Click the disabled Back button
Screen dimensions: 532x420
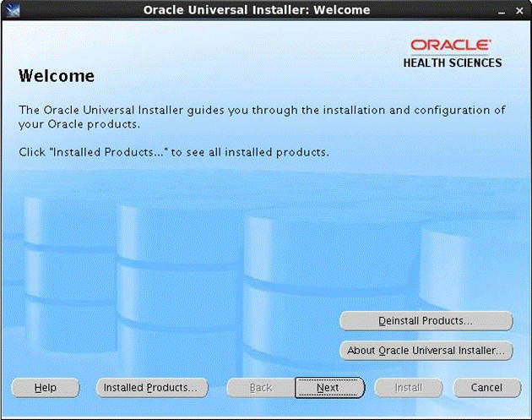click(x=261, y=387)
